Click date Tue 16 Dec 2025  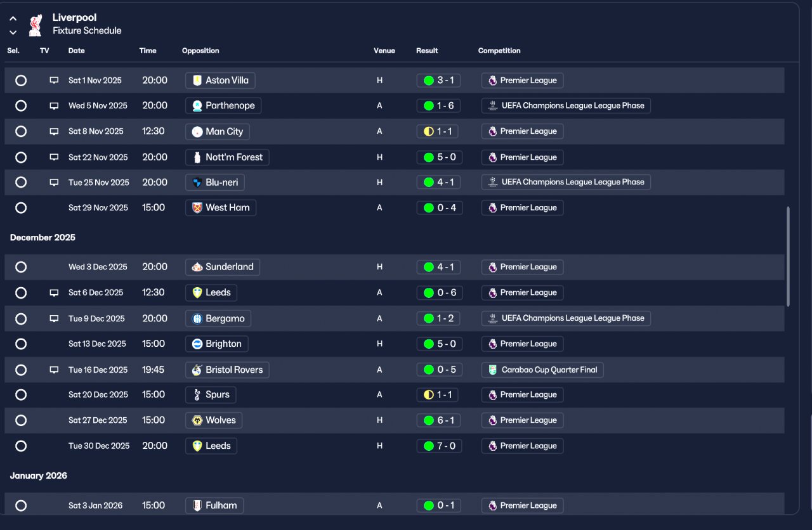click(98, 370)
